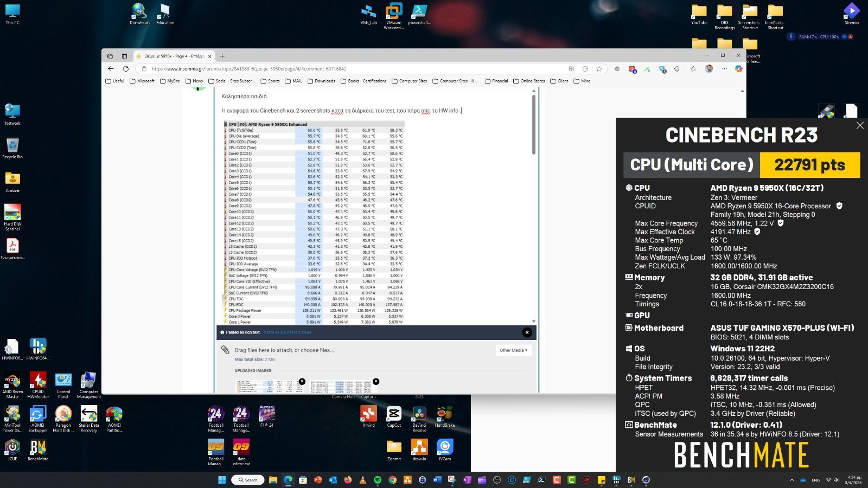Viewport: 868px width, 488px height.
Task: Select the YouTube folder on desktop
Action: 699,14
